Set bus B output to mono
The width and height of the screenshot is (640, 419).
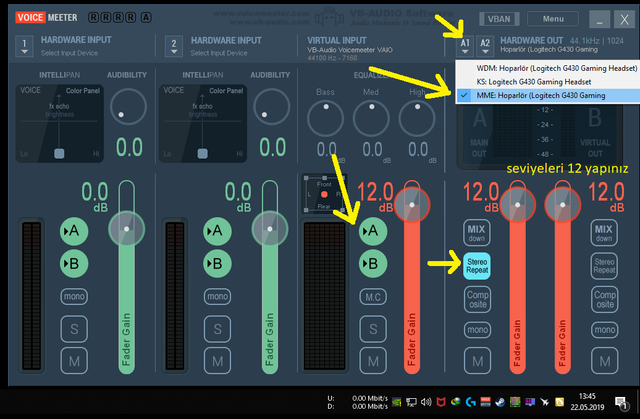click(604, 330)
